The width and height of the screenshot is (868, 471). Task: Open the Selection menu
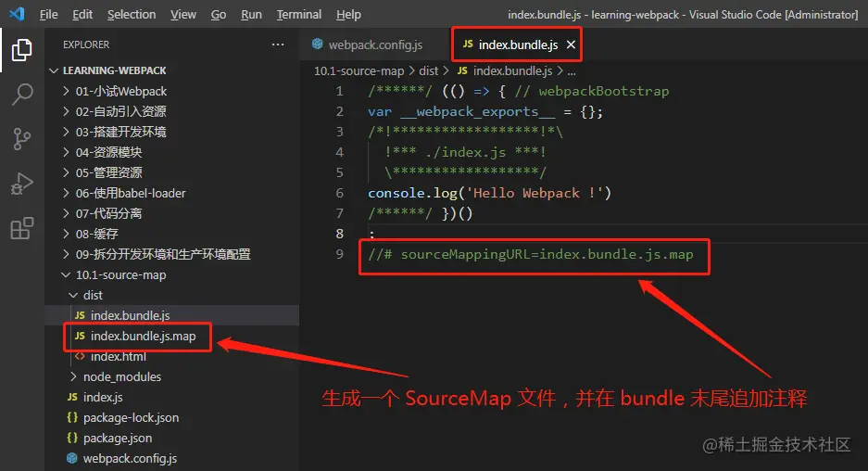click(x=132, y=15)
